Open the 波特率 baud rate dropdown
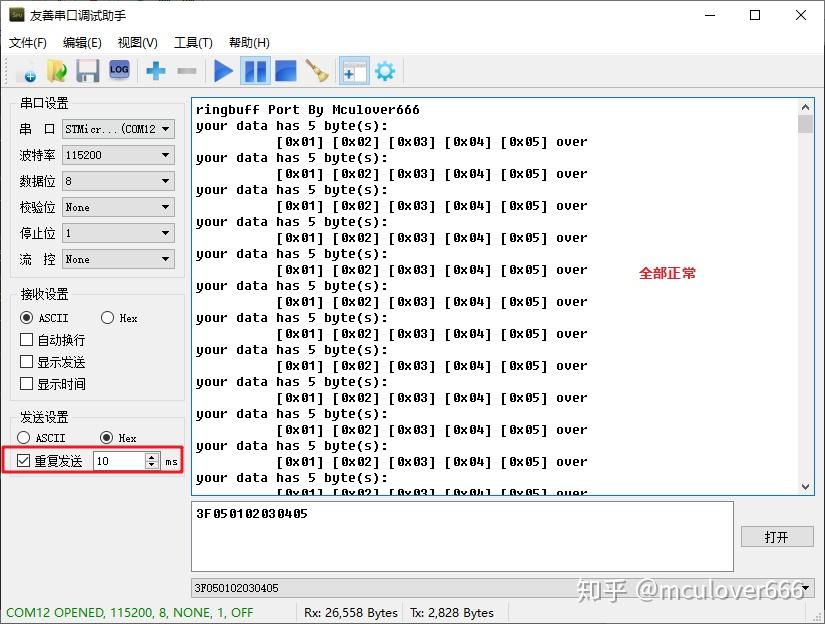The width and height of the screenshot is (825, 624). coord(166,154)
